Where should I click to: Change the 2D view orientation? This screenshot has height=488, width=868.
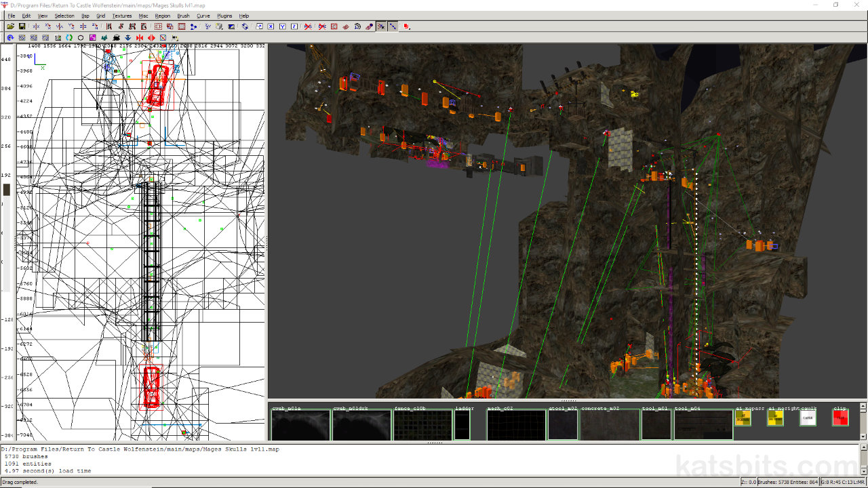[208, 26]
